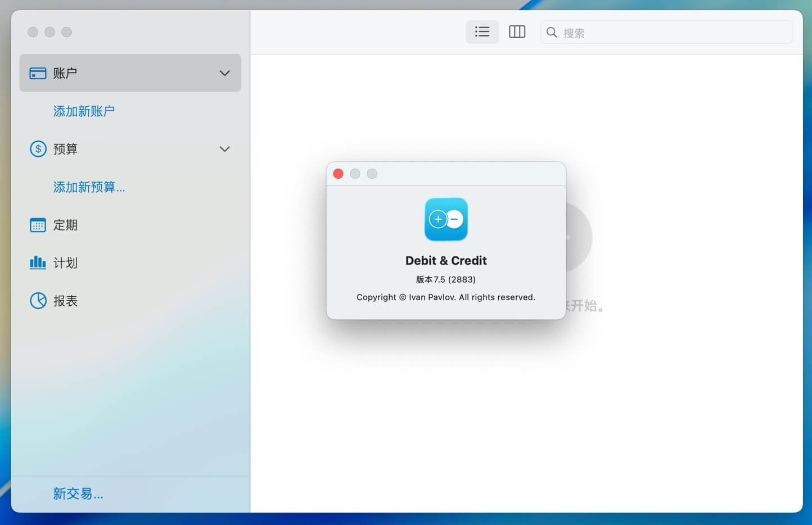Collapse the 预算 section chevron
The width and height of the screenshot is (812, 525).
point(225,149)
